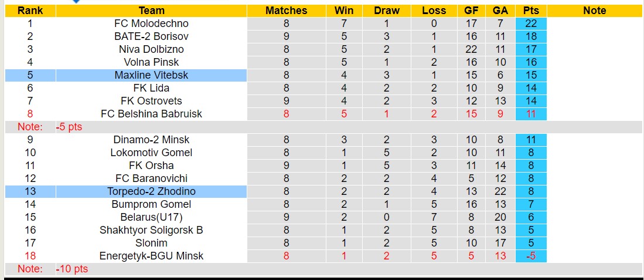The width and height of the screenshot is (644, 280).
Task: Select Niva Dolbizno in the standings
Action: pyautogui.click(x=151, y=49)
